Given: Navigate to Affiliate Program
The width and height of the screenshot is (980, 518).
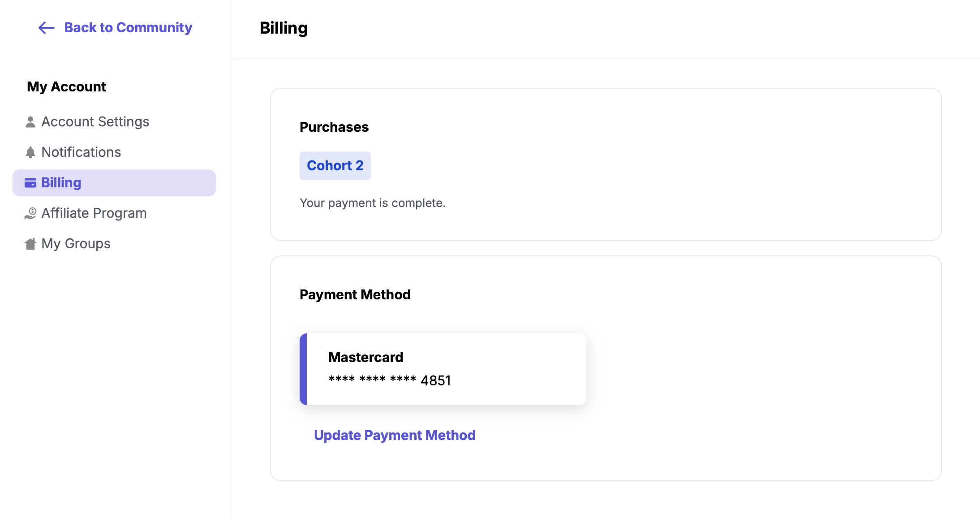Looking at the screenshot, I should pyautogui.click(x=94, y=213).
